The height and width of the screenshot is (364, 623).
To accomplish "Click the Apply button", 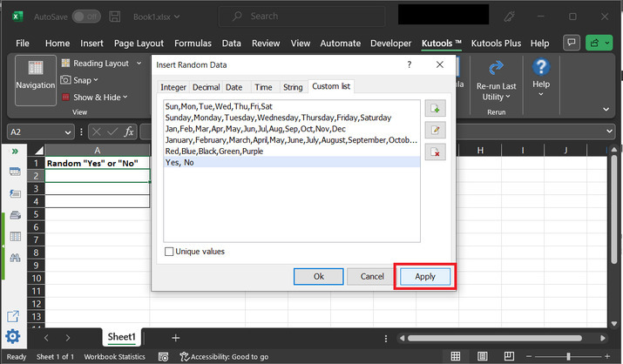I will click(x=424, y=276).
